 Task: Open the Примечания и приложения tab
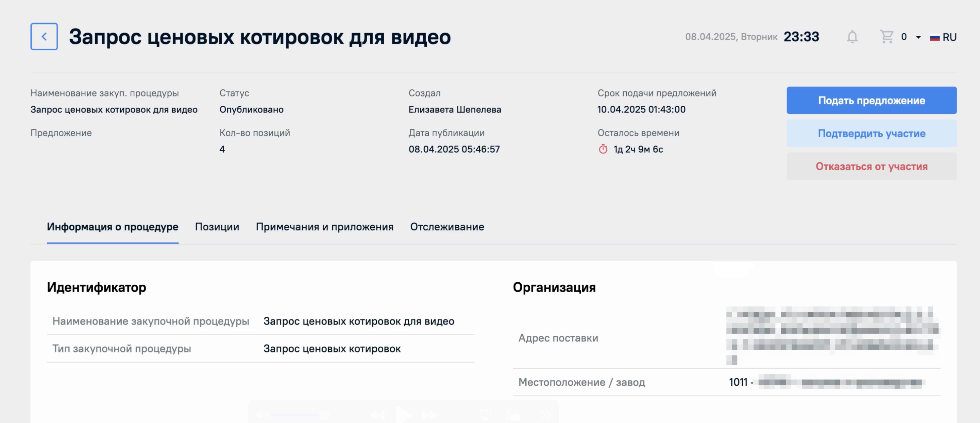click(324, 227)
